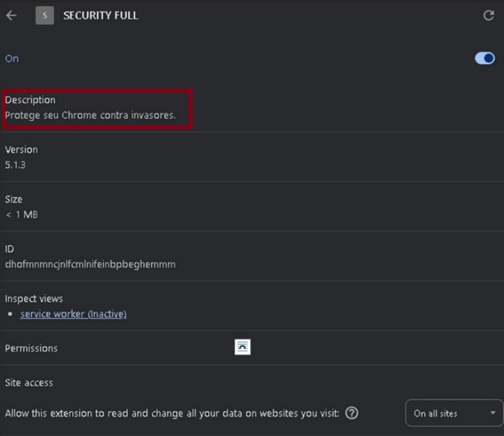Open the service worker (Inactive) link
504x436 pixels.
(x=73, y=314)
